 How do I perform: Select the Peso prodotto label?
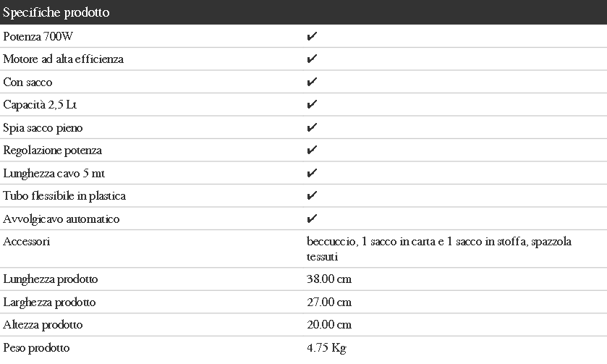pyautogui.click(x=36, y=348)
